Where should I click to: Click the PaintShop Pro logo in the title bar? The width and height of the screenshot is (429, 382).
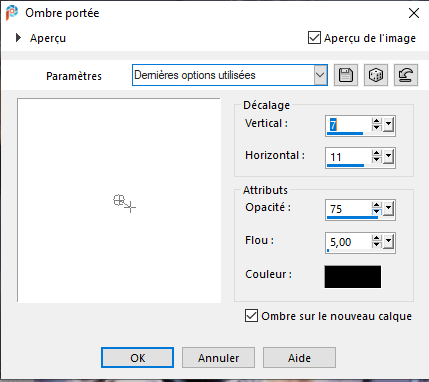[12, 13]
